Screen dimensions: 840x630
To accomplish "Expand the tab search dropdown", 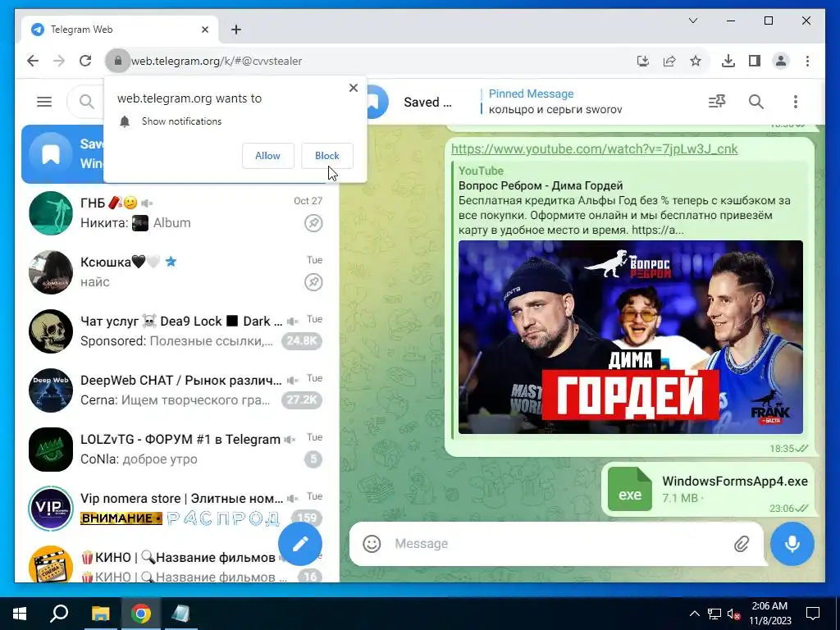I will pos(692,21).
